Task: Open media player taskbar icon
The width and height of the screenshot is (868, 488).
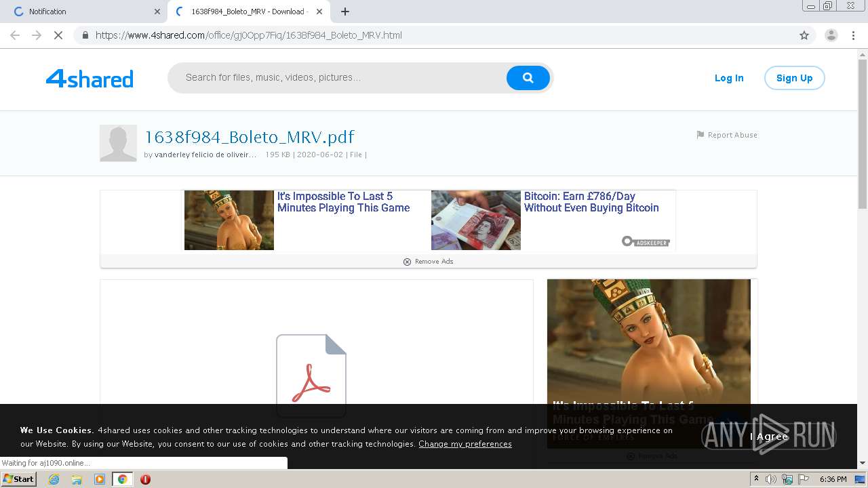Action: [100, 479]
